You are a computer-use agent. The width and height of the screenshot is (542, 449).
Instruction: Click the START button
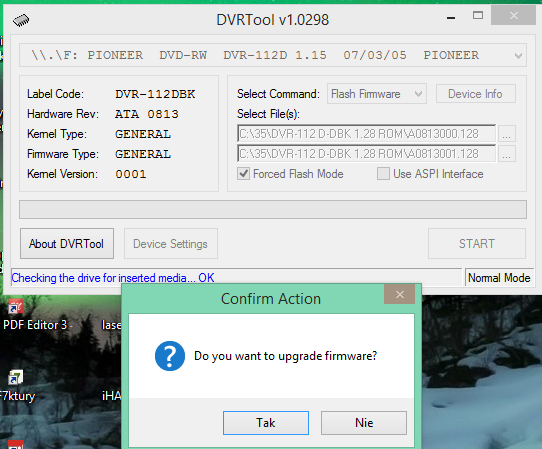coord(477,243)
